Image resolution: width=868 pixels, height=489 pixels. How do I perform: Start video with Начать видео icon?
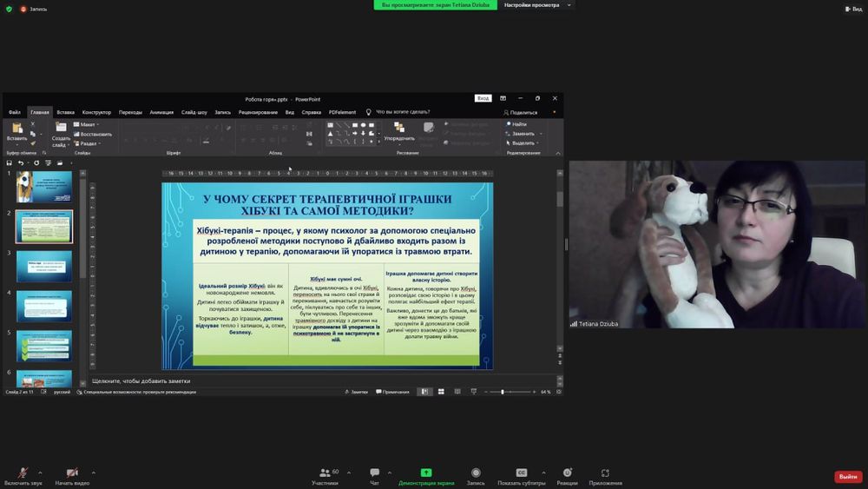pyautogui.click(x=72, y=472)
